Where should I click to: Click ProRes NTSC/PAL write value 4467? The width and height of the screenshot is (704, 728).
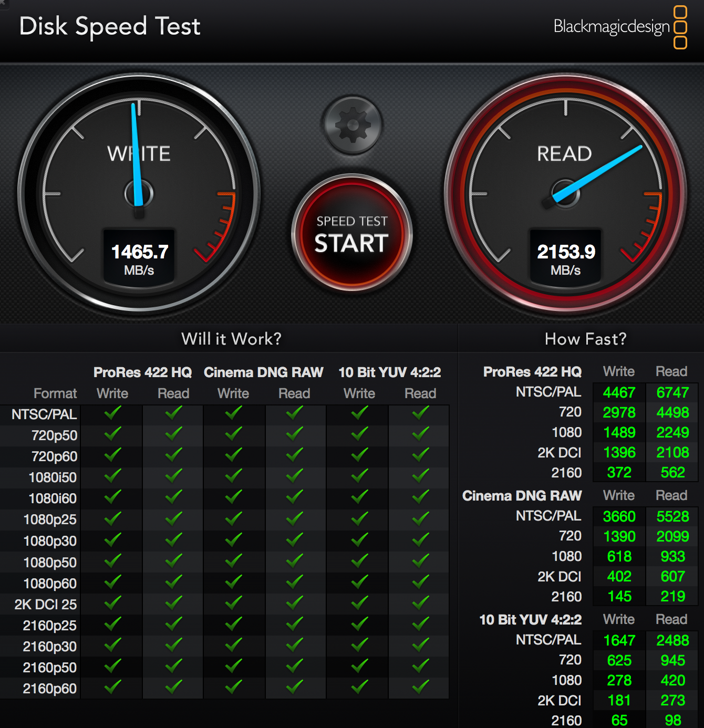(x=619, y=392)
